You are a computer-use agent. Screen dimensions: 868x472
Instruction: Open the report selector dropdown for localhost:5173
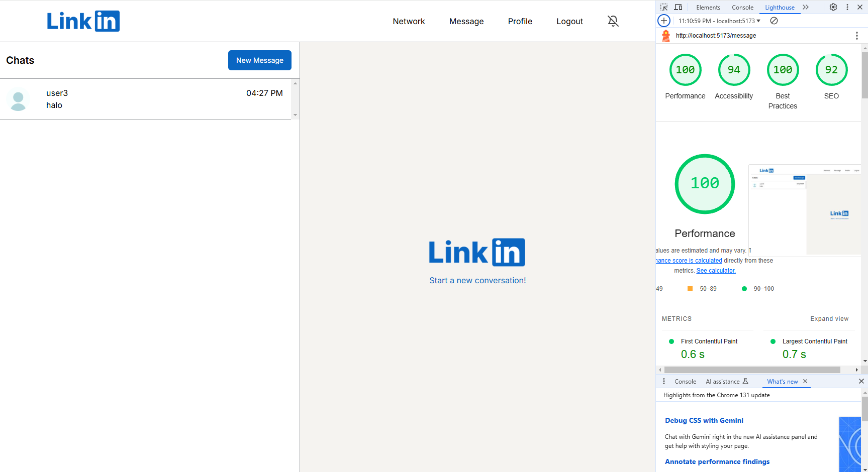point(719,21)
